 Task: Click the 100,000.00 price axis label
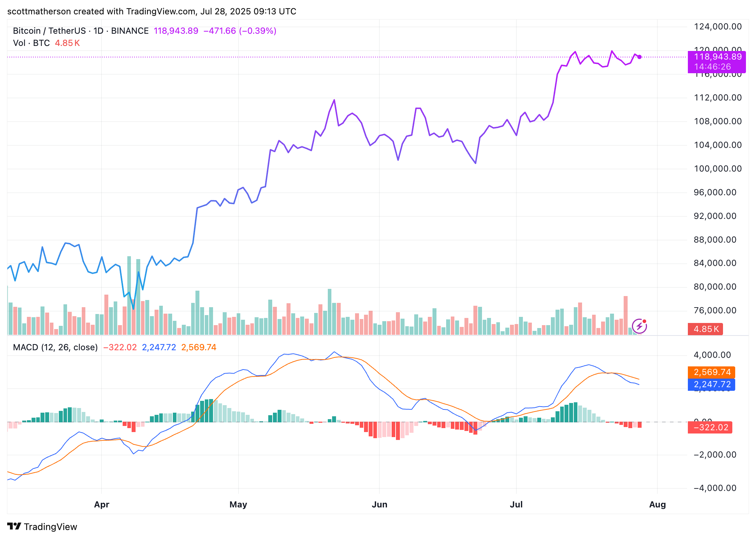pyautogui.click(x=718, y=169)
